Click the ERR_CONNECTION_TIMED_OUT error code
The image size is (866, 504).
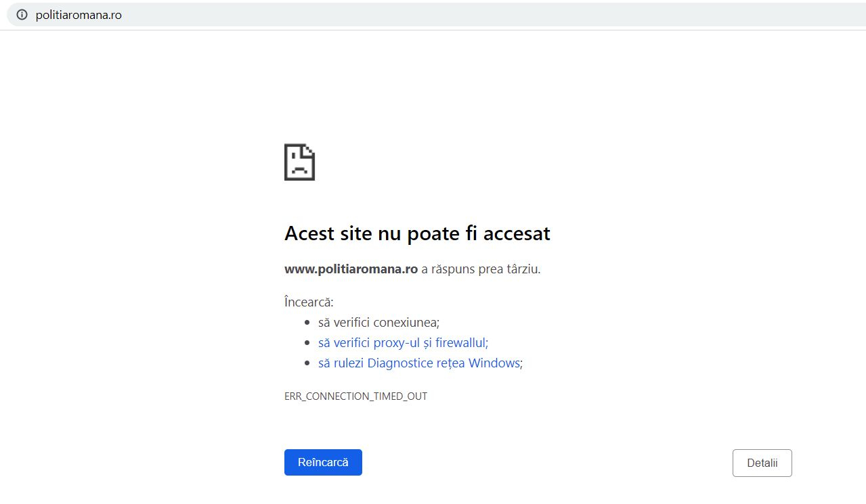pyautogui.click(x=356, y=396)
